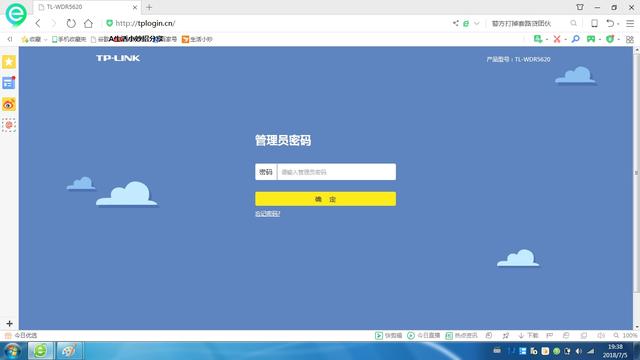Screen dimensions: 640x360
Task: Click the undo closed tab icon
Action: pyautogui.click(x=610, y=23)
